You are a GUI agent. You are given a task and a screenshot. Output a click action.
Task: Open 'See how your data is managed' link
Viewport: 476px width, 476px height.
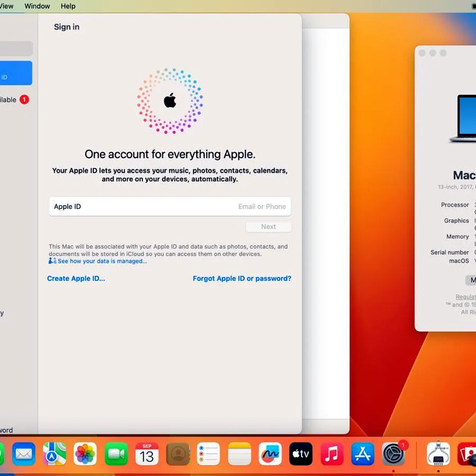pyautogui.click(x=102, y=261)
